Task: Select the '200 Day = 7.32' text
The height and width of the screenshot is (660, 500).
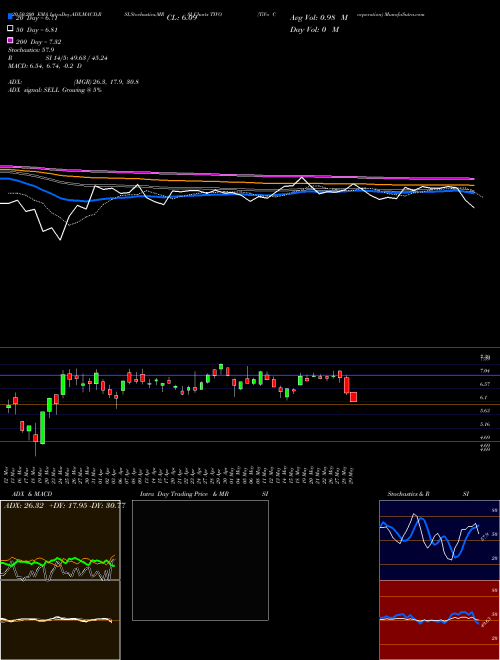Action: pos(38,42)
